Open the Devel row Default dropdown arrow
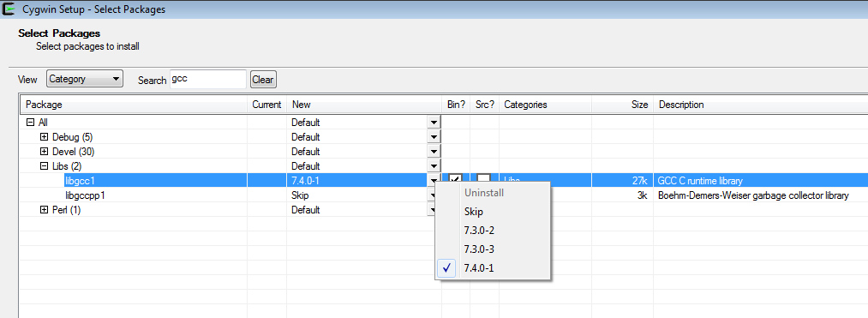 click(x=434, y=151)
